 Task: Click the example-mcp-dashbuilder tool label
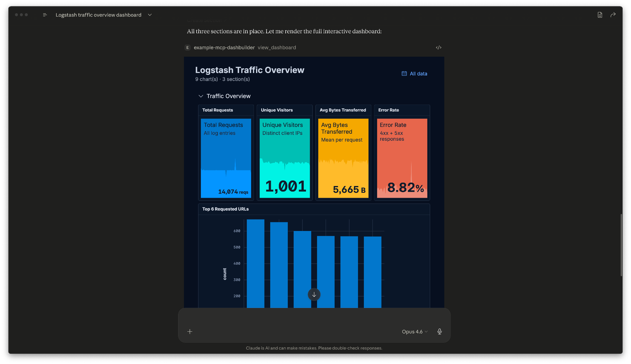(x=224, y=47)
